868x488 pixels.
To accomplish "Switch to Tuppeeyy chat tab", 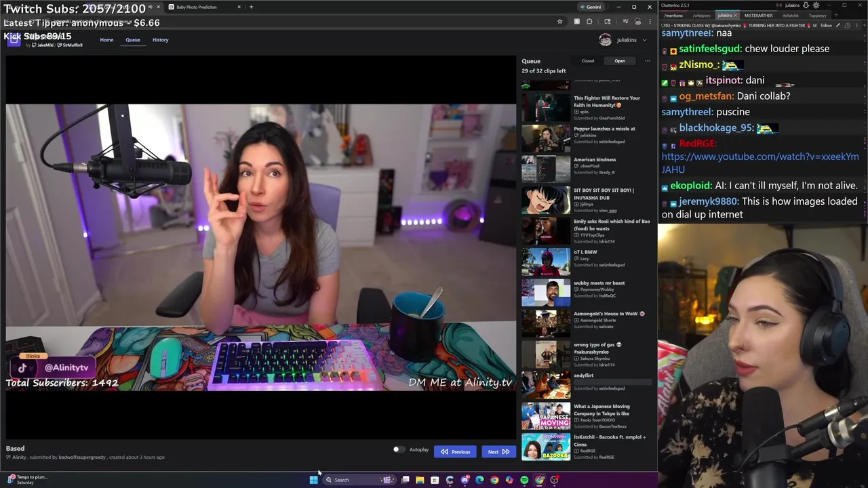I will (x=817, y=16).
